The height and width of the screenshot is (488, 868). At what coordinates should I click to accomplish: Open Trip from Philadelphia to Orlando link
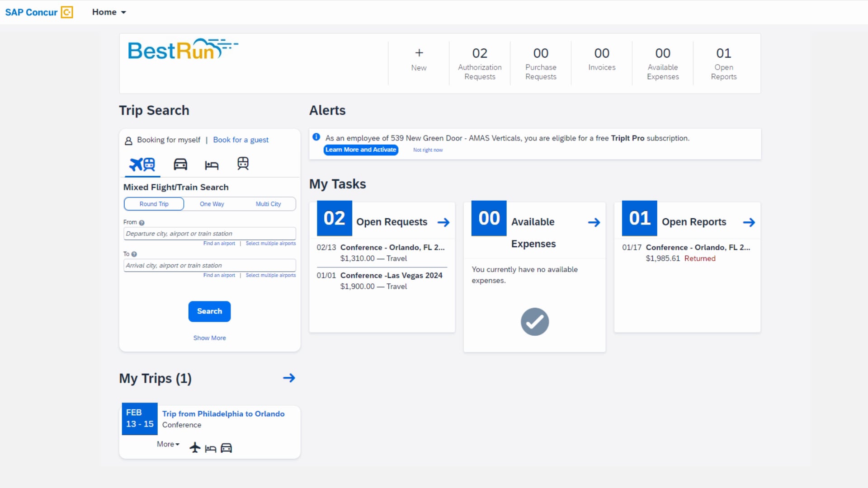(223, 414)
